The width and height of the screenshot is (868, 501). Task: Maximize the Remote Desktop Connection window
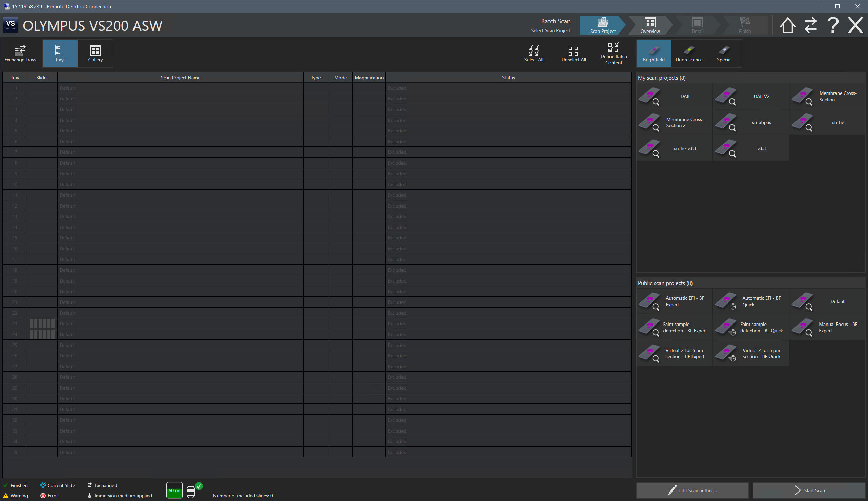[x=838, y=6]
